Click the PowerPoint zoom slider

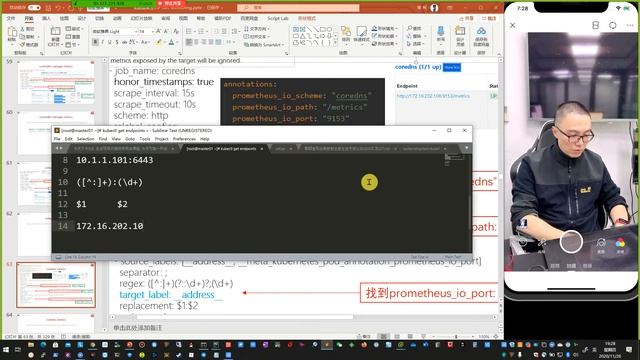pos(456,337)
